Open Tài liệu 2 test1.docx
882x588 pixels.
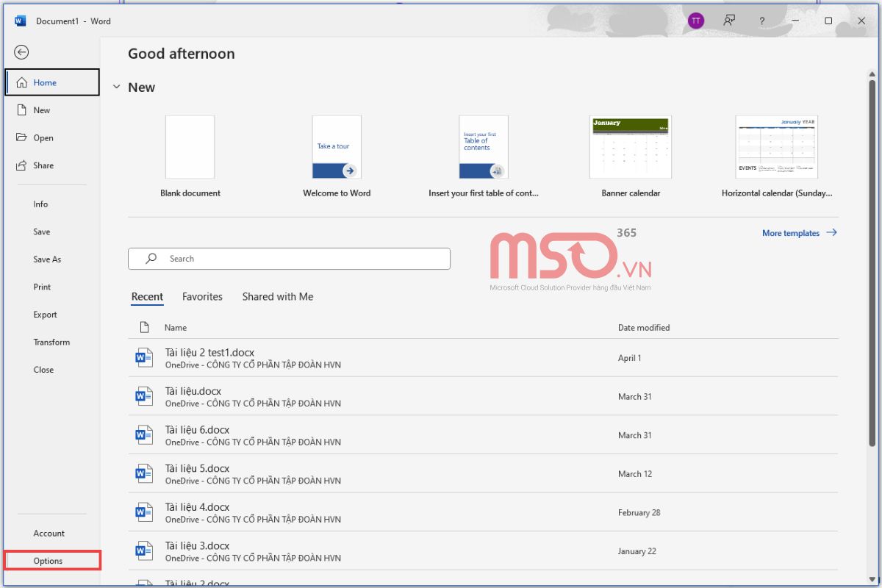(x=483, y=358)
